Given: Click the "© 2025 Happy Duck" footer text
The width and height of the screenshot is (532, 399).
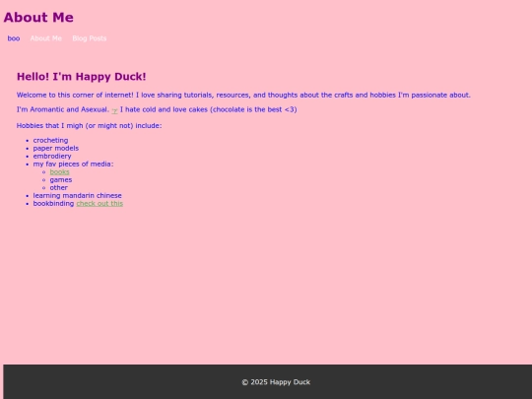Looking at the screenshot, I should 276,382.
